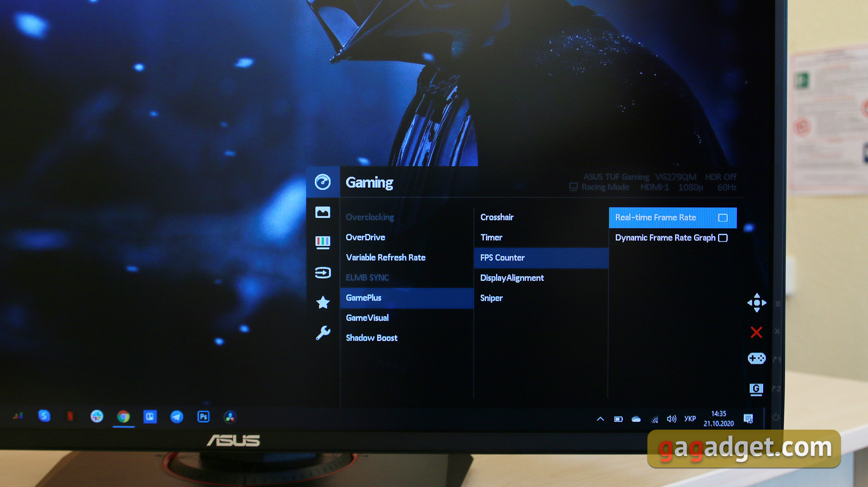Click the red X exit icon

pos(756,332)
